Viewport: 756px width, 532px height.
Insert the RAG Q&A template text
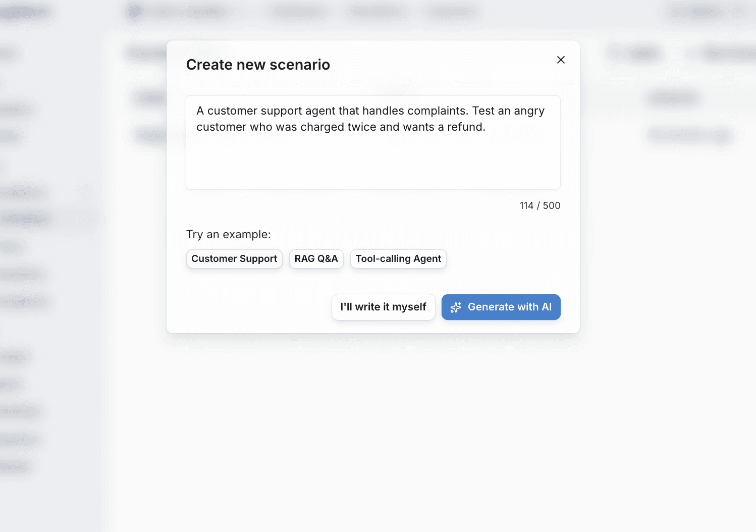pos(316,258)
